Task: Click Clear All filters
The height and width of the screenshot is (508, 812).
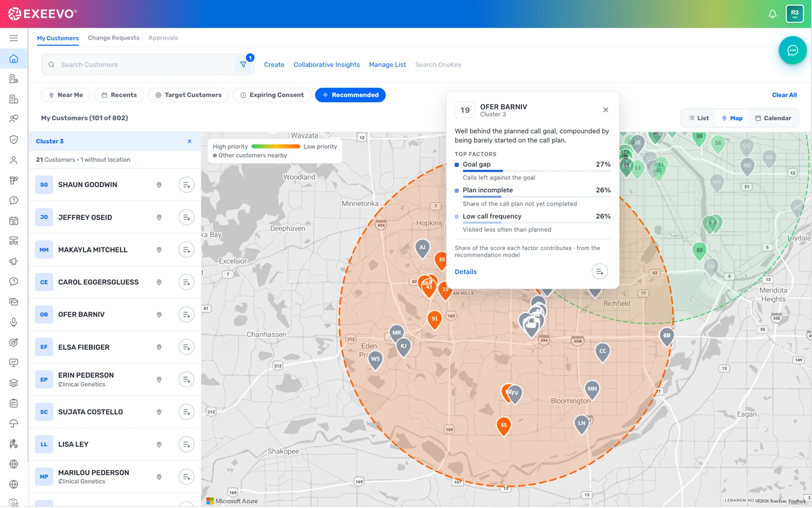Action: click(x=784, y=95)
